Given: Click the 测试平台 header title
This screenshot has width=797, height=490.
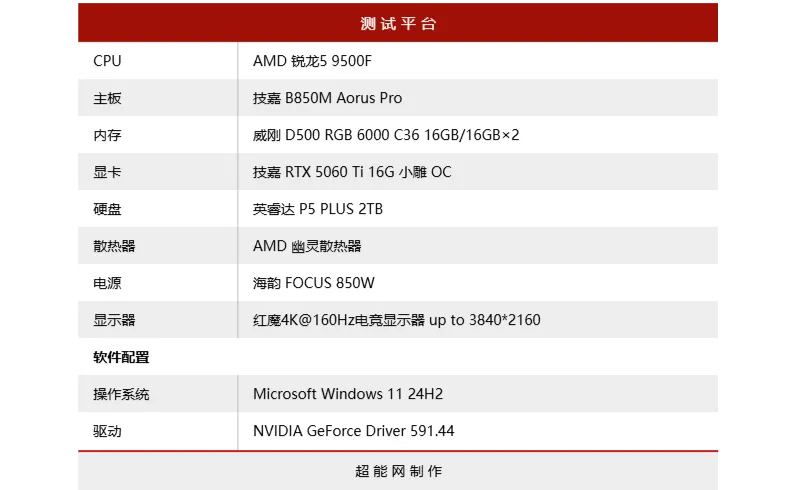Looking at the screenshot, I should pyautogui.click(x=398, y=23).
